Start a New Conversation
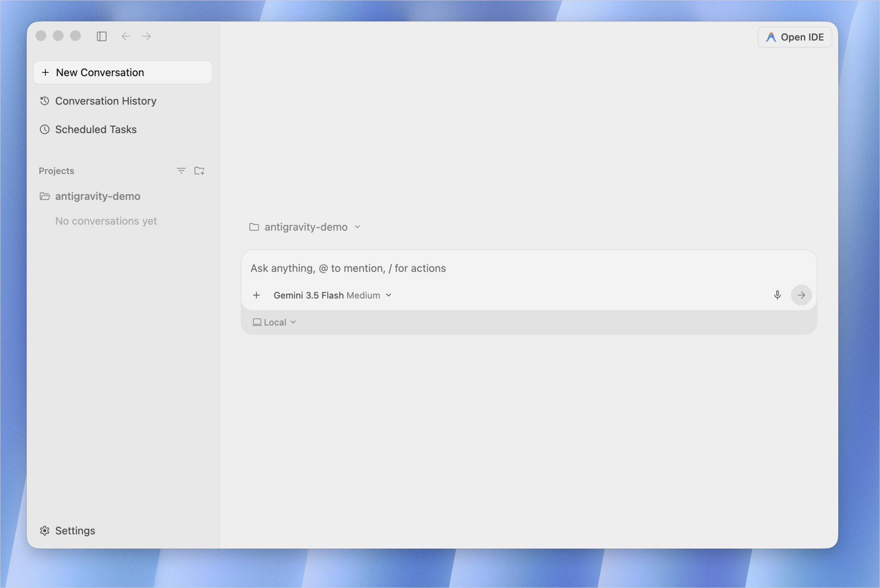The width and height of the screenshot is (880, 588). (122, 72)
